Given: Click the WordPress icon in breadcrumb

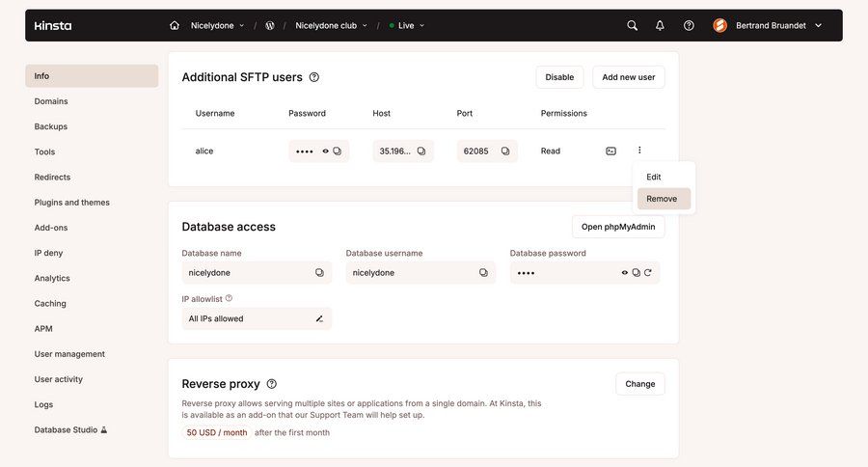Looking at the screenshot, I should 270,25.
